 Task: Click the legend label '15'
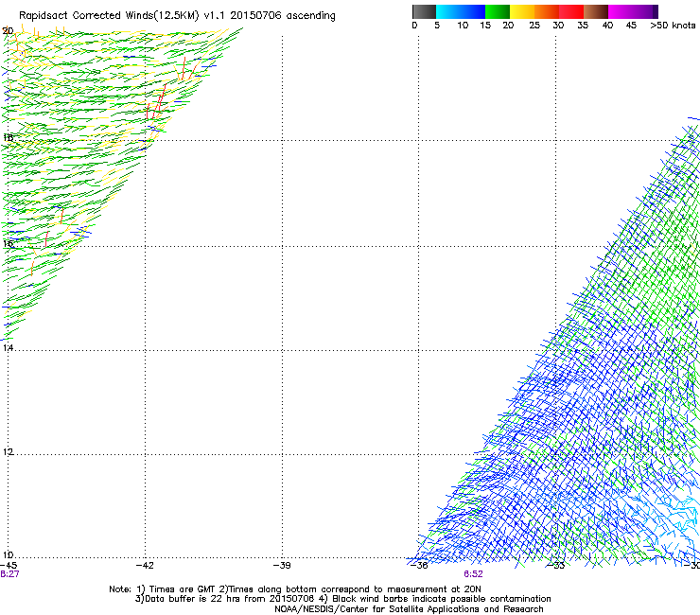coord(485,26)
